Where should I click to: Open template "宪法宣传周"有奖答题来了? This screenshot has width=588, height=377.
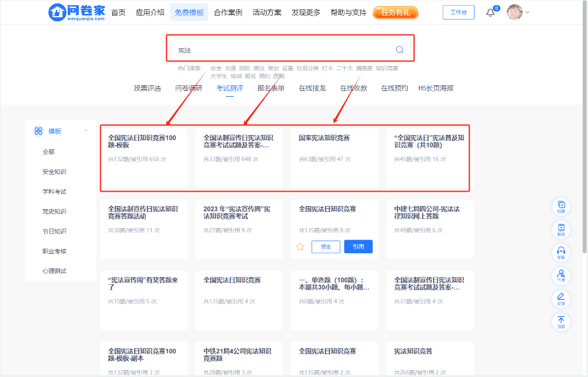point(144,300)
